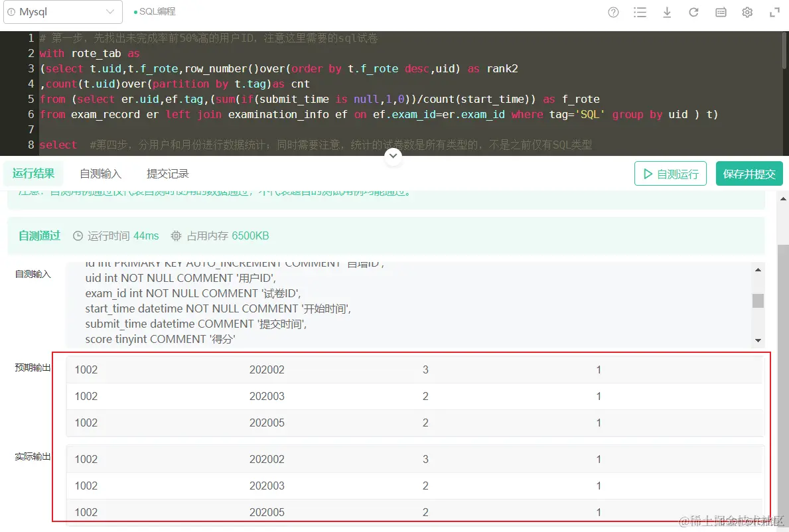Open the notes panel icon
The width and height of the screenshot is (789, 532).
click(x=721, y=13)
